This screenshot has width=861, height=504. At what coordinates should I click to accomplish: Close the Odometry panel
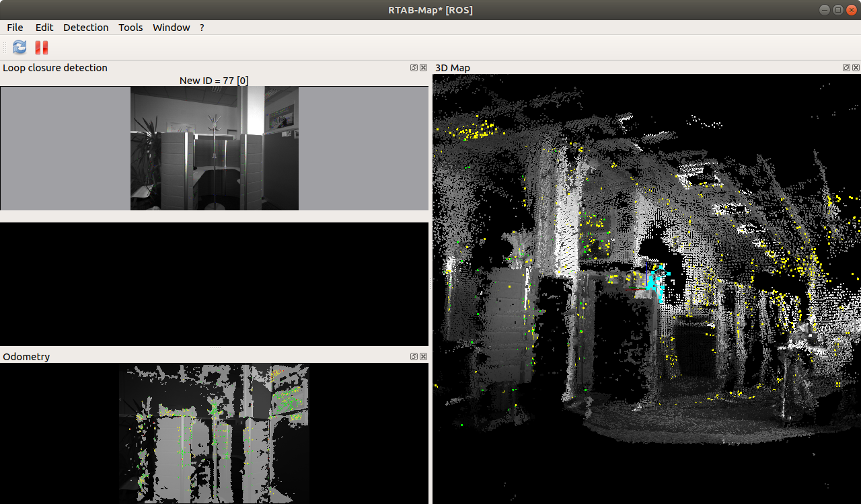tap(424, 357)
